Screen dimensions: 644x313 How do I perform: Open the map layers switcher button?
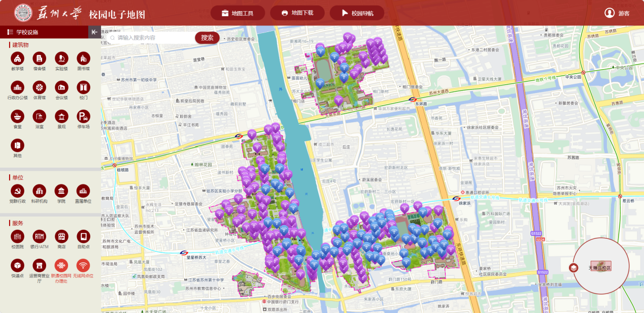574,268
